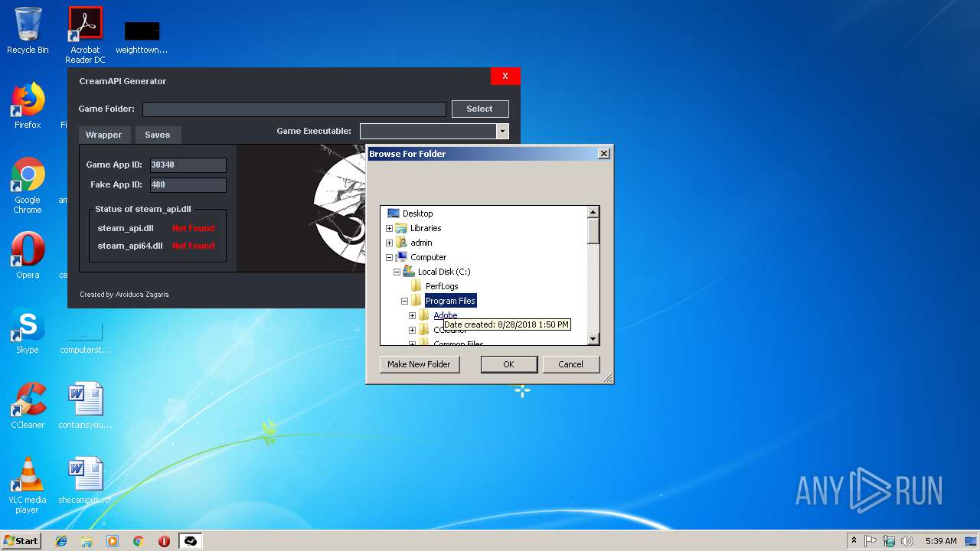
Task: Open the Opera desktop shortcut
Action: [x=28, y=256]
